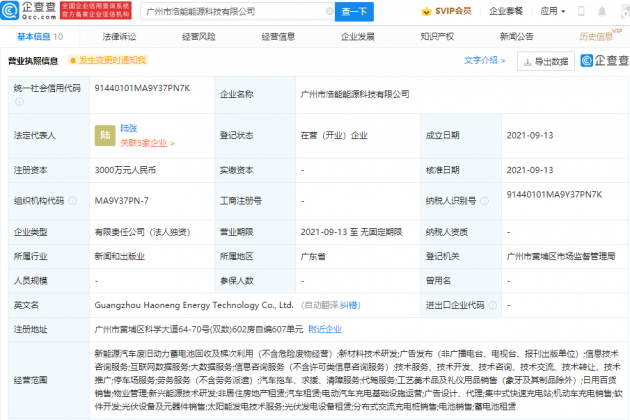Switch to the 基本信息 tab

coord(40,37)
